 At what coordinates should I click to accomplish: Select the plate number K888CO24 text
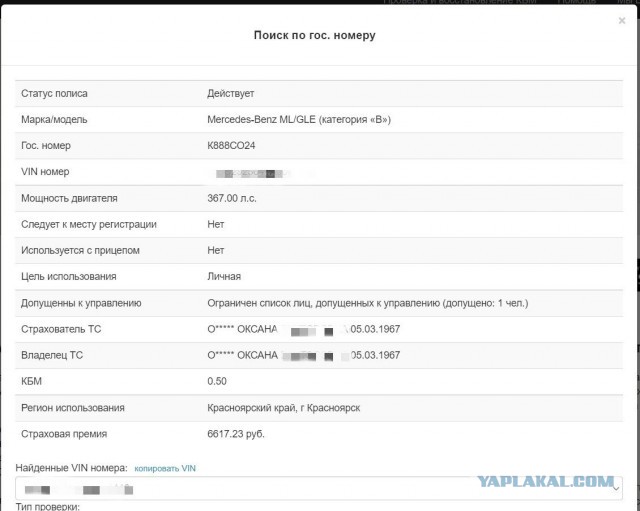pyautogui.click(x=231, y=146)
